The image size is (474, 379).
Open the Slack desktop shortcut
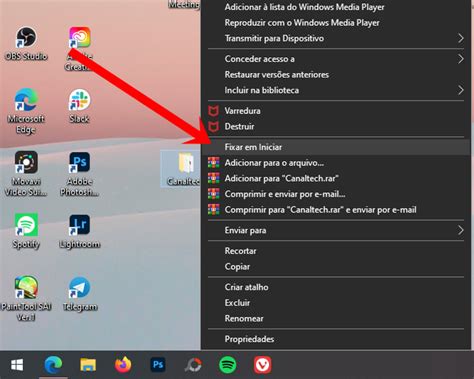pyautogui.click(x=79, y=106)
